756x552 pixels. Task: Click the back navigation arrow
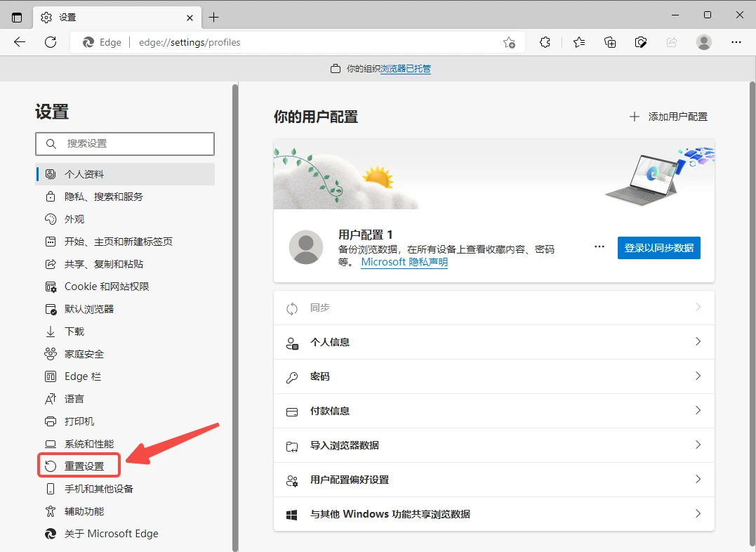[x=19, y=42]
